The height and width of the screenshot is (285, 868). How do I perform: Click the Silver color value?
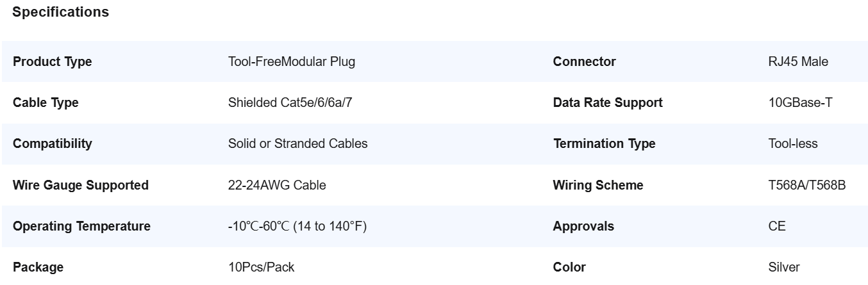click(x=784, y=268)
